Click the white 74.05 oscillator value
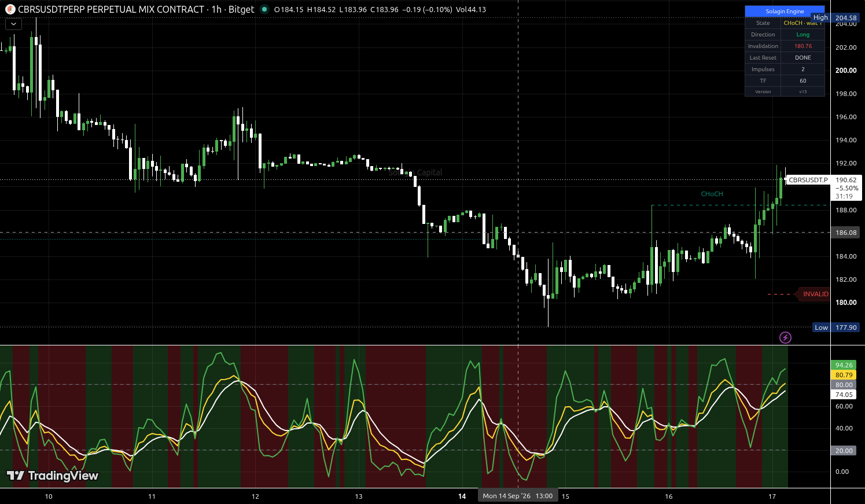 click(844, 395)
